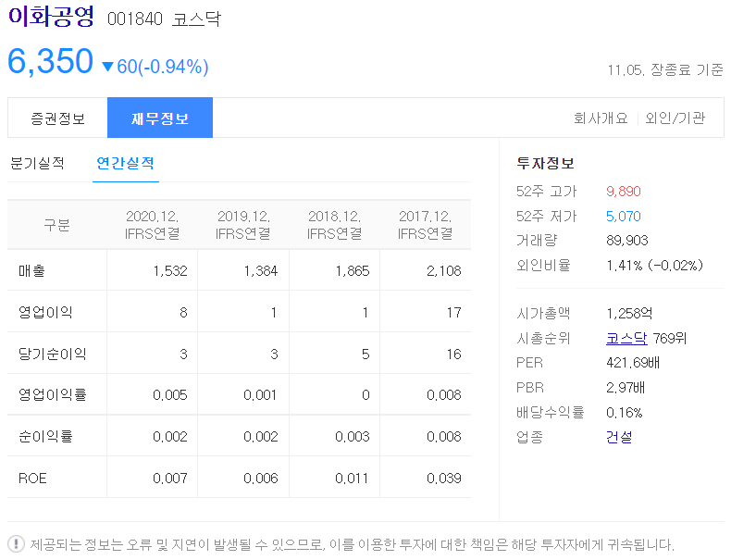The width and height of the screenshot is (731, 560).
Task: Click stock code 001840
Action: coord(135,19)
